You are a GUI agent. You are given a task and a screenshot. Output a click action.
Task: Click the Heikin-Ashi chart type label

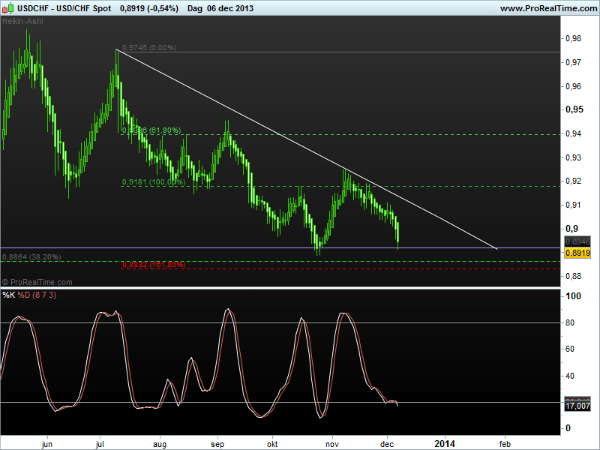point(23,21)
